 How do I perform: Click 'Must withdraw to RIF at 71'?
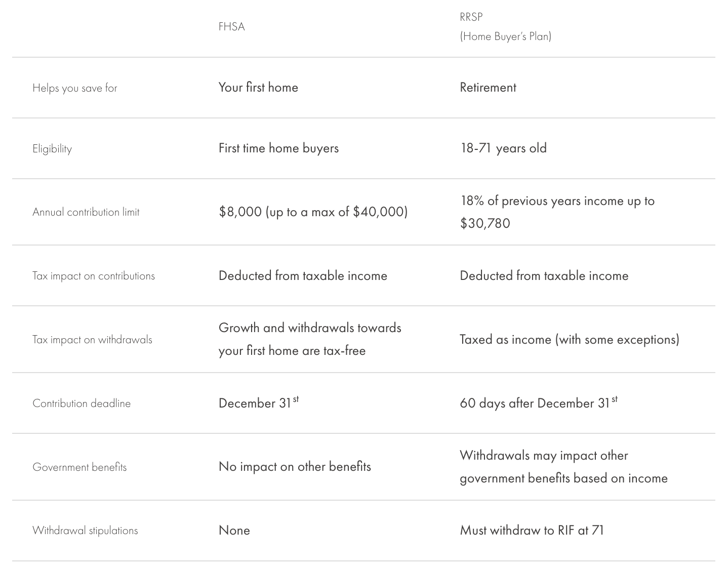(532, 531)
